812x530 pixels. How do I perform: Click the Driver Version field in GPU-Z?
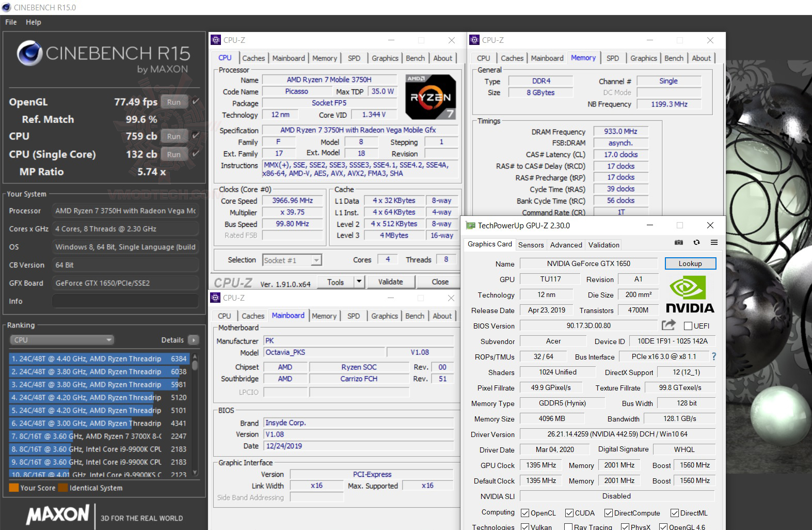tap(617, 434)
